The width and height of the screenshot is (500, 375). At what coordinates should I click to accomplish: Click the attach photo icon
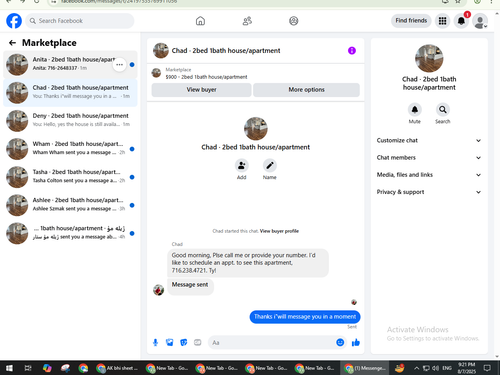click(x=170, y=342)
